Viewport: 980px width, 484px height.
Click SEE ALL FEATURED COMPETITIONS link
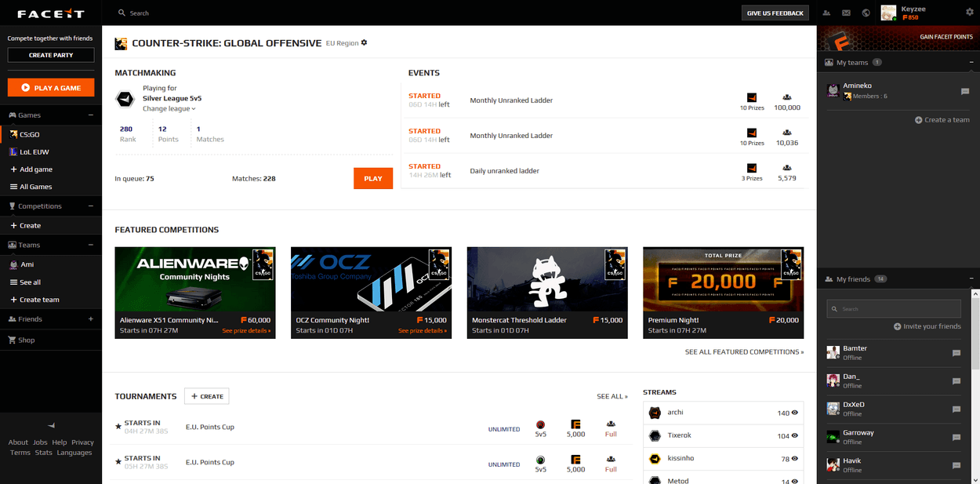click(x=744, y=352)
